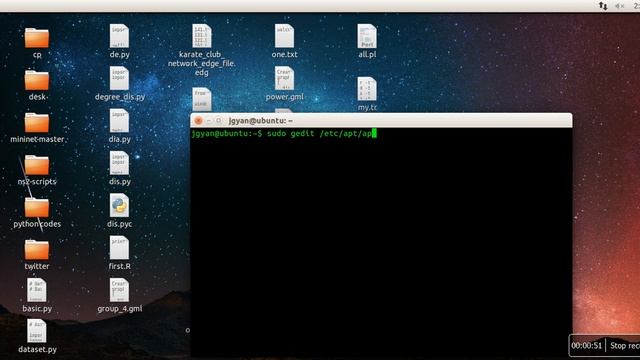Open the python codes folder
640x360 pixels.
pyautogui.click(x=37, y=207)
